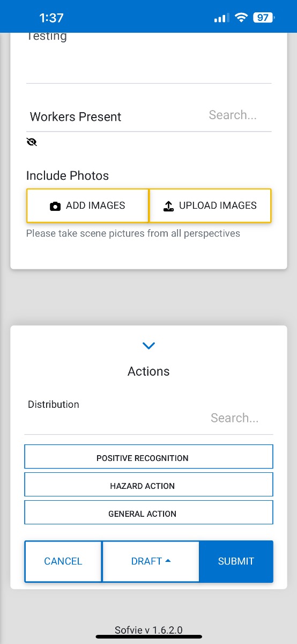This screenshot has height=644, width=297.
Task: Search the Workers Present field
Action: tap(233, 115)
